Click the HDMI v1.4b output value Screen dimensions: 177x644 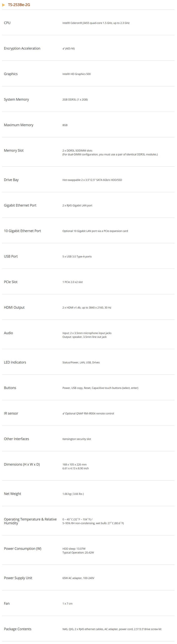click(87, 307)
